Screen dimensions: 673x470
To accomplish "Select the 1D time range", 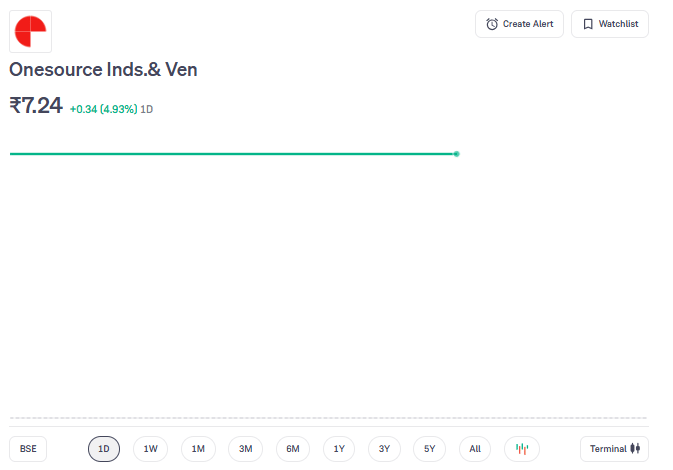I will 104,449.
